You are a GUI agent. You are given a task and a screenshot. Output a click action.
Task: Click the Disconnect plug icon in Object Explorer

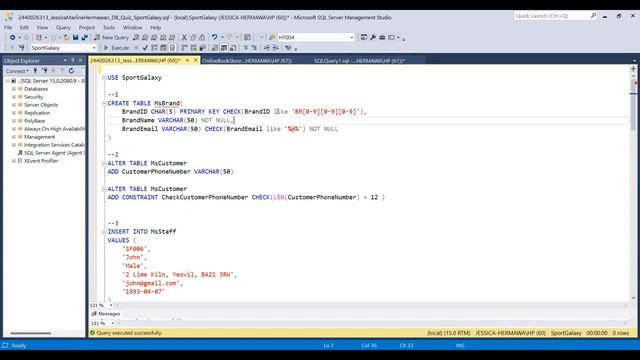(44, 71)
